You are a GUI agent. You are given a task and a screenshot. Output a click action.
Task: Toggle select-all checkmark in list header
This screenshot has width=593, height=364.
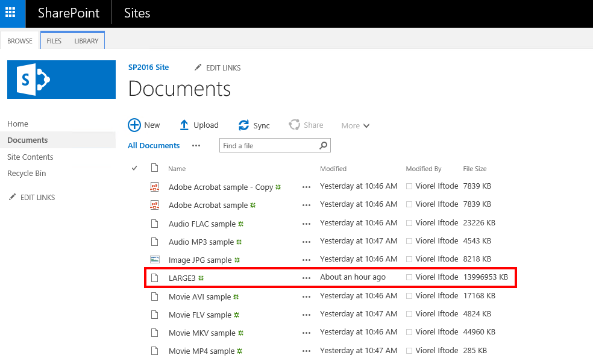[134, 168]
